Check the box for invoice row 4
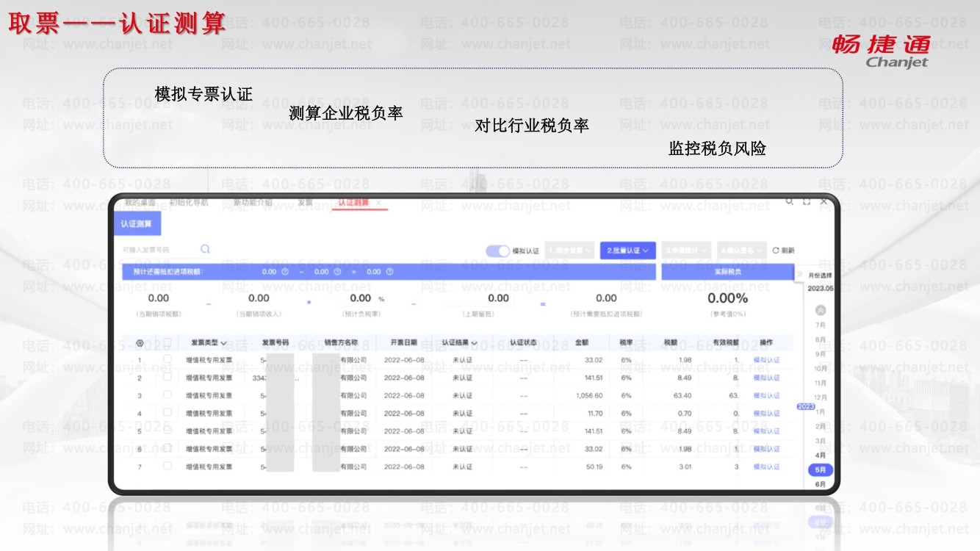The width and height of the screenshot is (980, 551). tap(167, 412)
